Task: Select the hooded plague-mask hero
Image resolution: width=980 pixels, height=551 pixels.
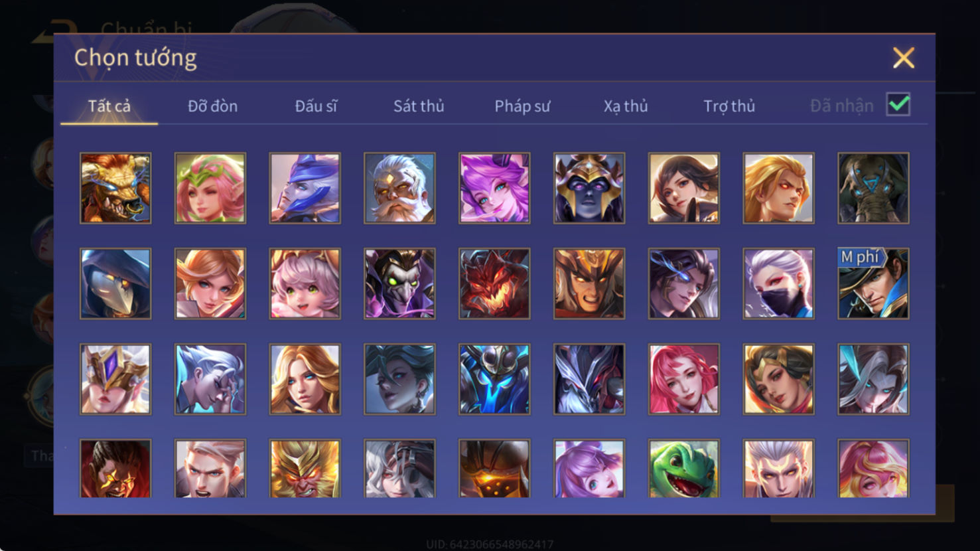Action: click(115, 284)
